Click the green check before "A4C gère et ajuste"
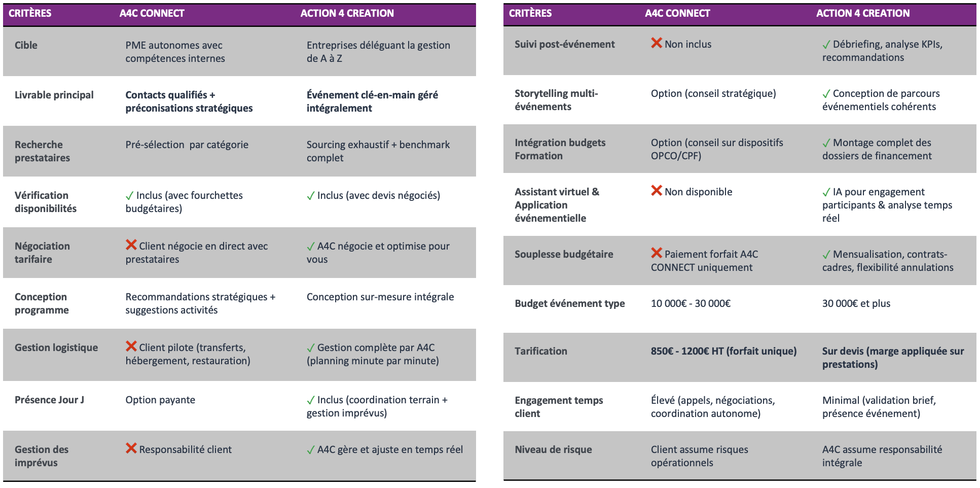 tap(311, 450)
